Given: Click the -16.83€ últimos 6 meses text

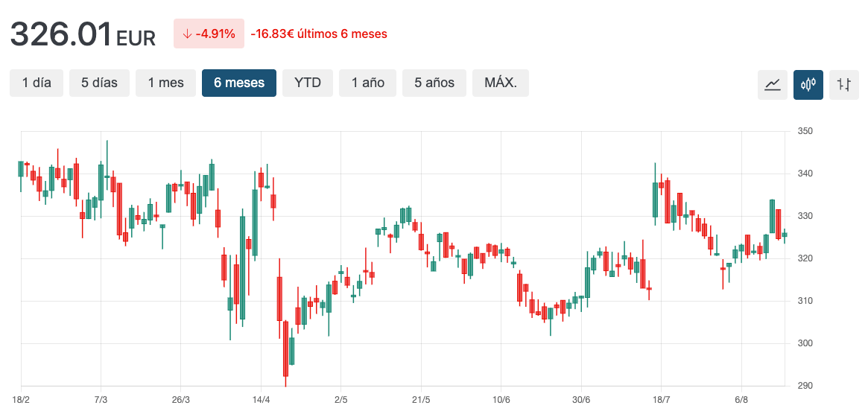Looking at the screenshot, I should tap(319, 34).
